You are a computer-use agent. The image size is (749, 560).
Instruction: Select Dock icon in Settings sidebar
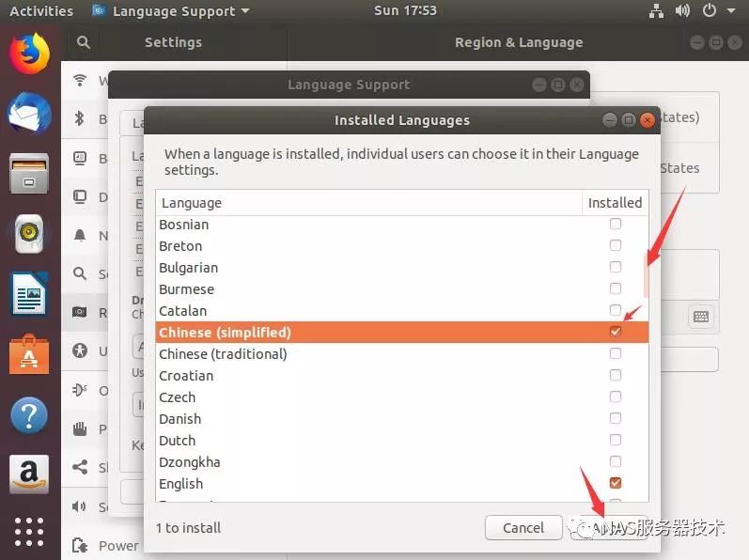pos(80,196)
